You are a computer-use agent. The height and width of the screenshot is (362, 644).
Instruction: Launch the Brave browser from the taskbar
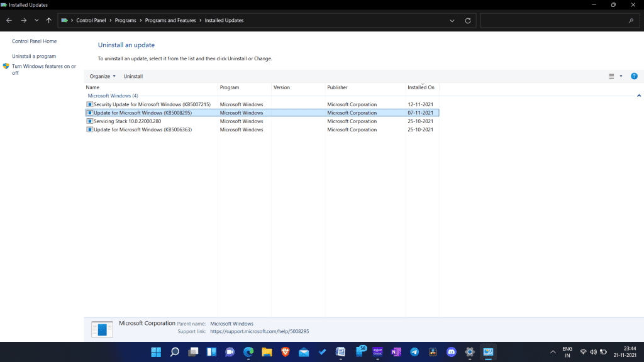coord(285,352)
